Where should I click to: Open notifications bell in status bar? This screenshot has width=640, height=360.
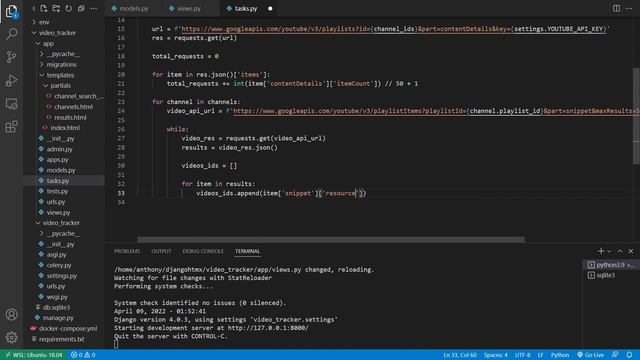pos(629,355)
